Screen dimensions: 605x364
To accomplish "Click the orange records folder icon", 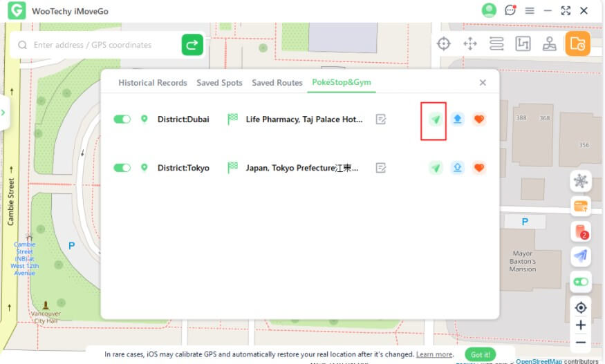I will (577, 44).
